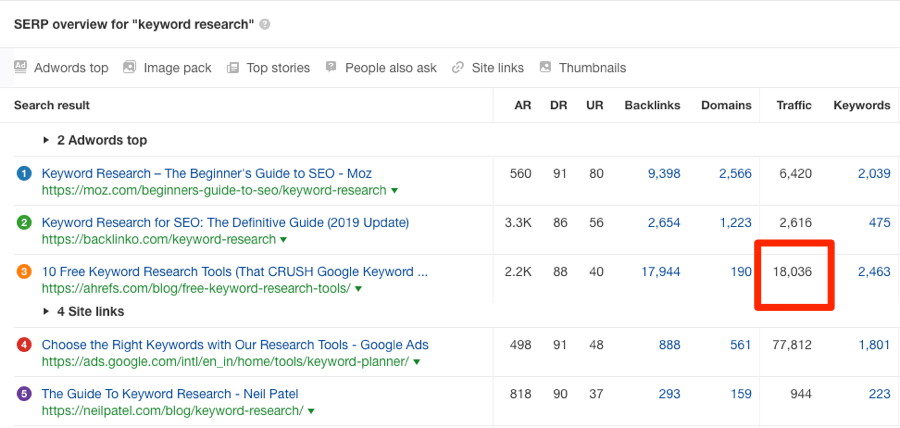Click the Top stories feature label

tap(278, 68)
